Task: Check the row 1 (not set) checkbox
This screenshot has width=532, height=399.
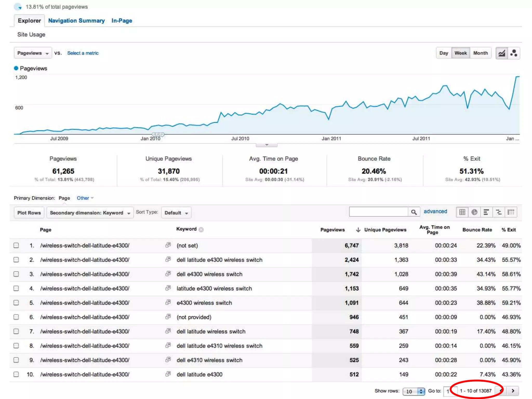Action: [16, 245]
